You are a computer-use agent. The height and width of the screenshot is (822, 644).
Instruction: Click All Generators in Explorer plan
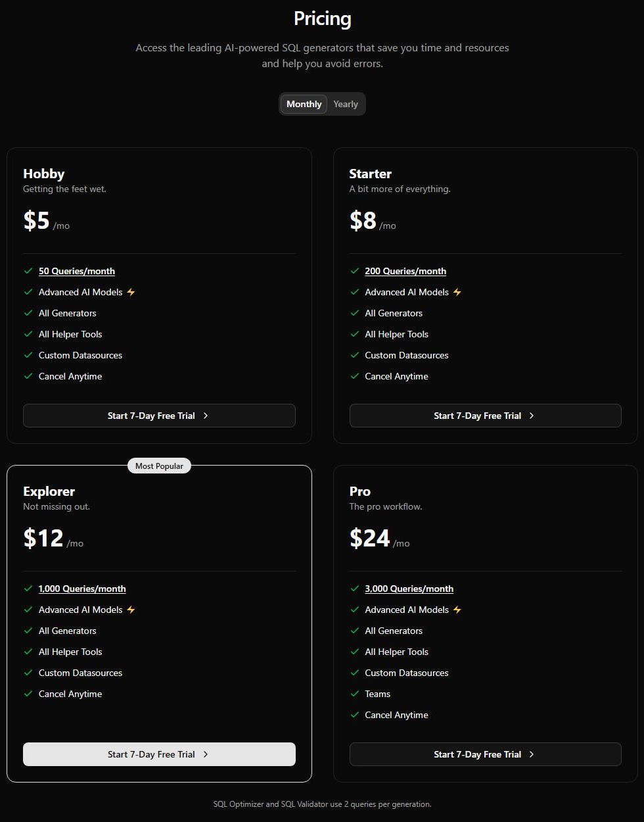pyautogui.click(x=68, y=631)
